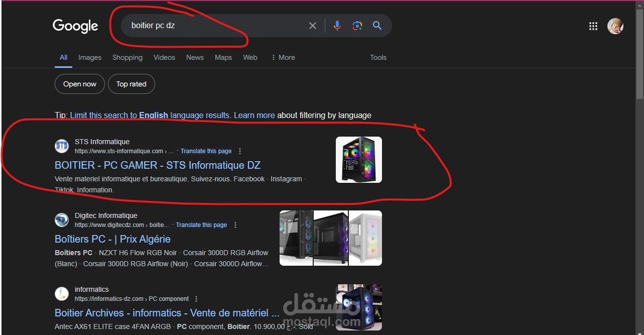Viewport: 644px width, 335px height.
Task: Switch to the Videos tab
Action: [x=164, y=58]
